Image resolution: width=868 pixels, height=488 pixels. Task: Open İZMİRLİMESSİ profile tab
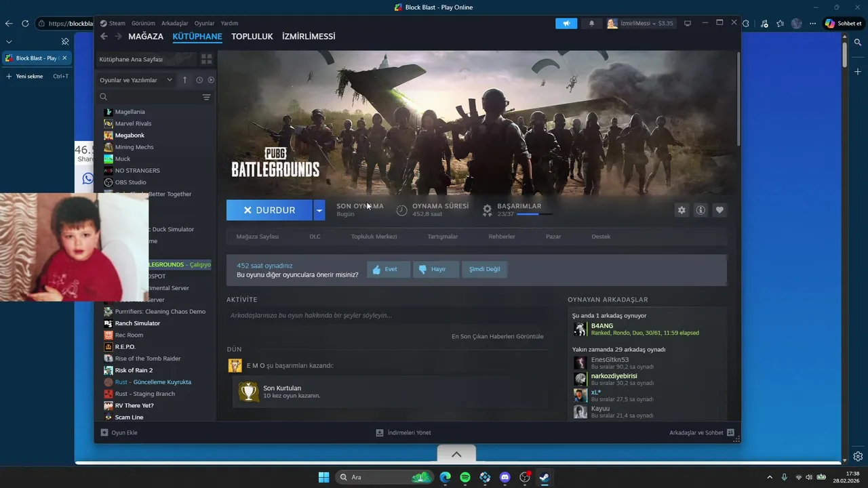[309, 37]
